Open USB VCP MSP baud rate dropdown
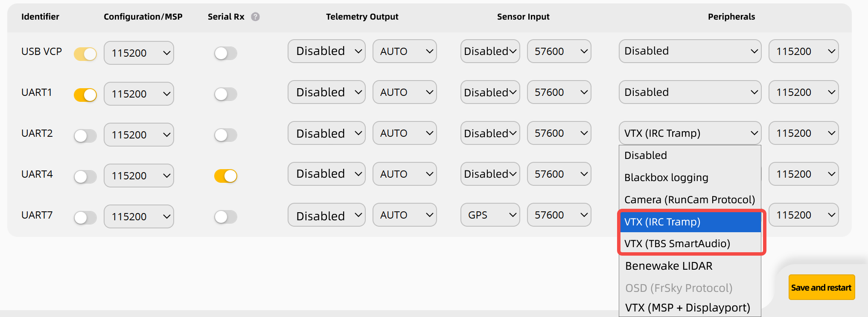 click(x=139, y=53)
